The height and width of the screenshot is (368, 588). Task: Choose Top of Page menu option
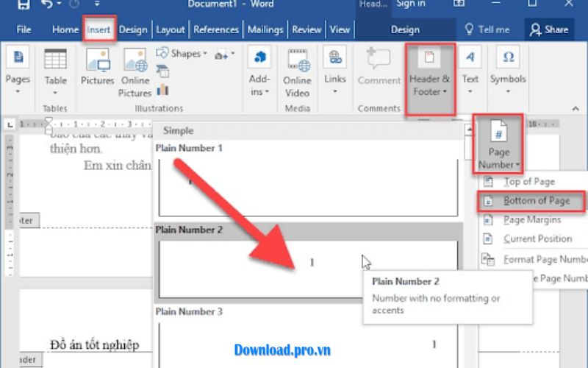coord(528,182)
